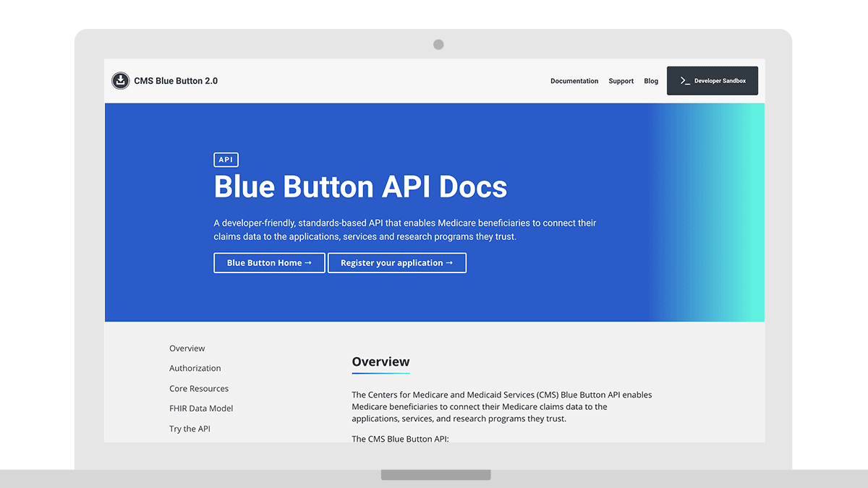
Task: Open the CMS Blue Button 2.0 home title
Action: pos(176,81)
